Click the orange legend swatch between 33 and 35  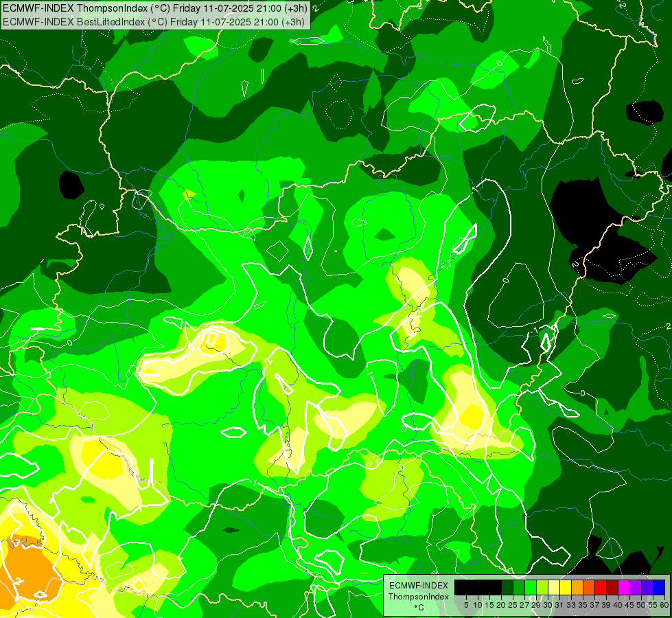577,587
